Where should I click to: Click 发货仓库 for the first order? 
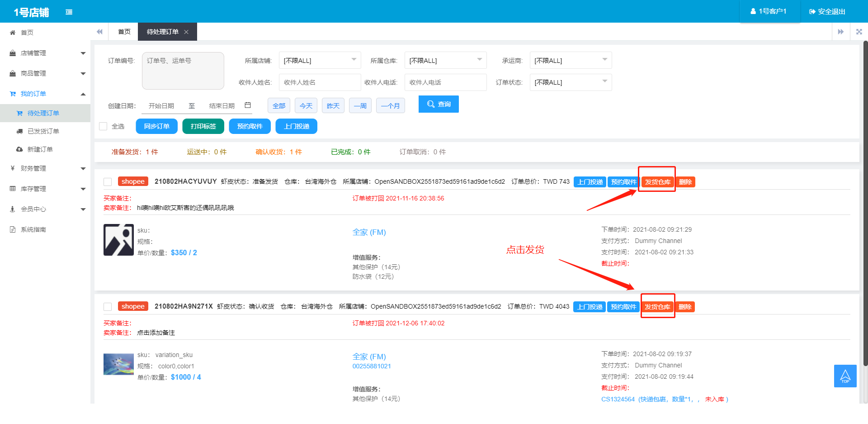pos(657,182)
